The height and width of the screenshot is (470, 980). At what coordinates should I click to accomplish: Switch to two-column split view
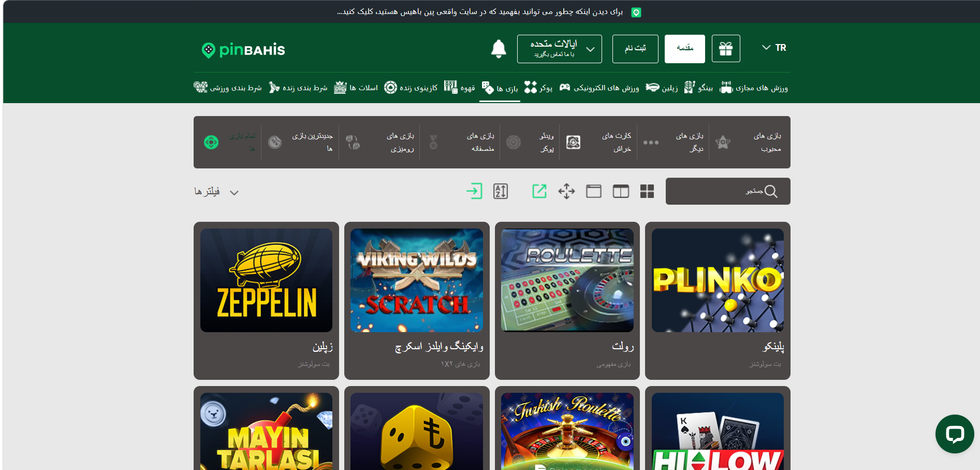[x=621, y=191]
